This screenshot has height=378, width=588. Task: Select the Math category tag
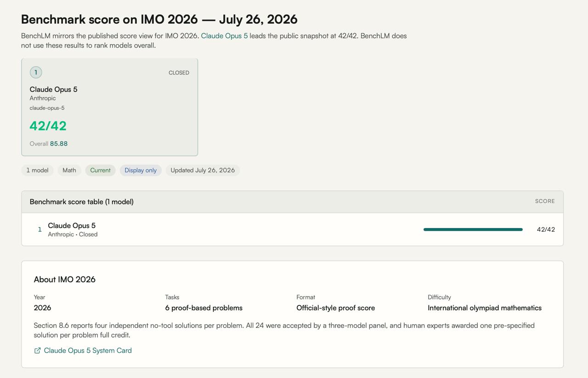(x=69, y=170)
